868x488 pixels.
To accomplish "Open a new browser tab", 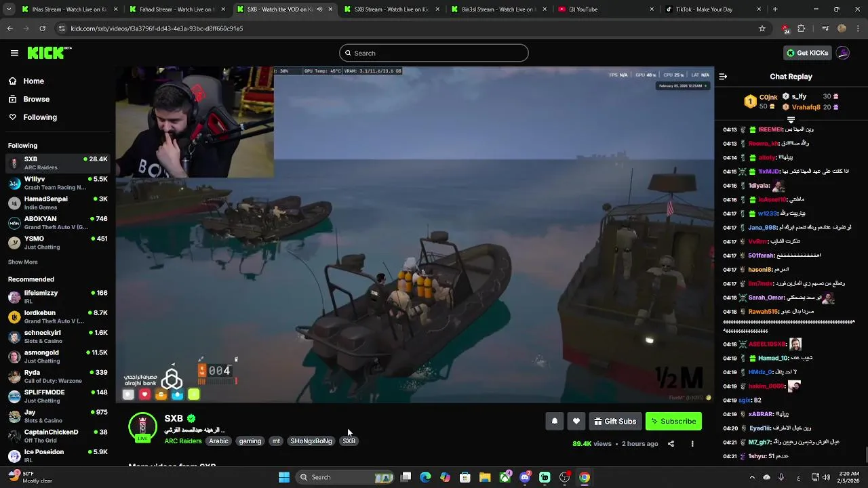I will 775,9.
